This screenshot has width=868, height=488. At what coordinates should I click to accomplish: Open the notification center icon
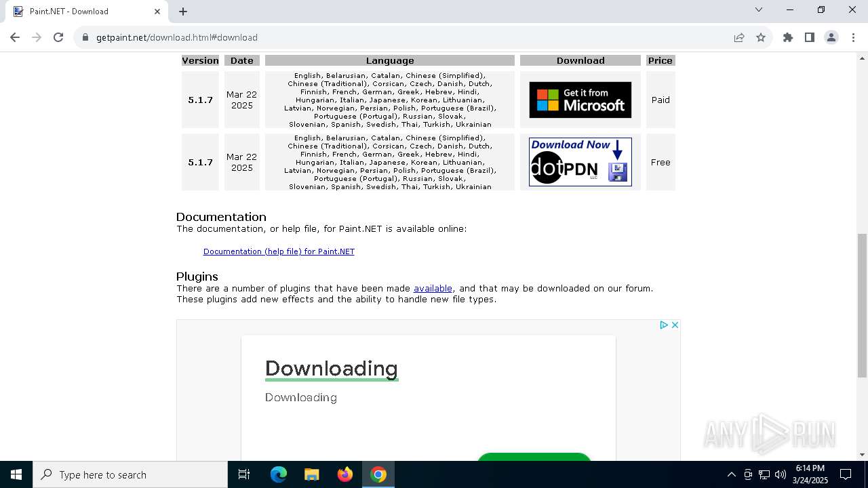(x=846, y=474)
